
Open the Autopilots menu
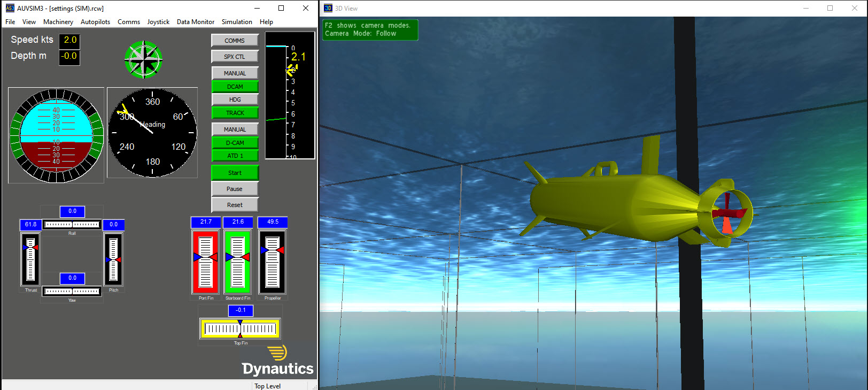tap(95, 22)
